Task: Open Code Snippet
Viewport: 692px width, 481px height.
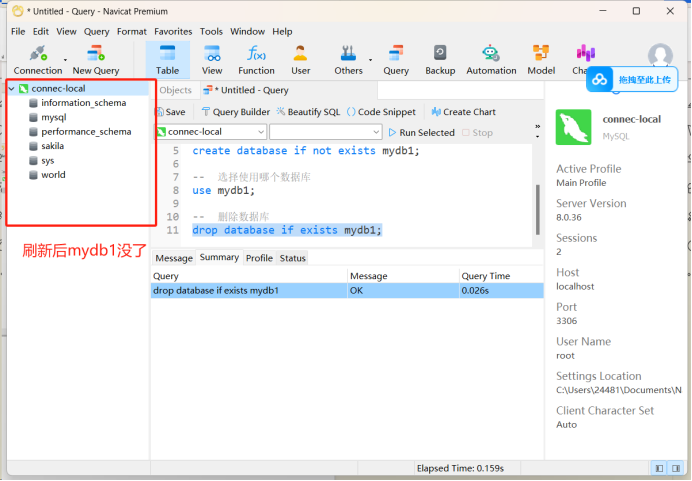Action: [381, 112]
